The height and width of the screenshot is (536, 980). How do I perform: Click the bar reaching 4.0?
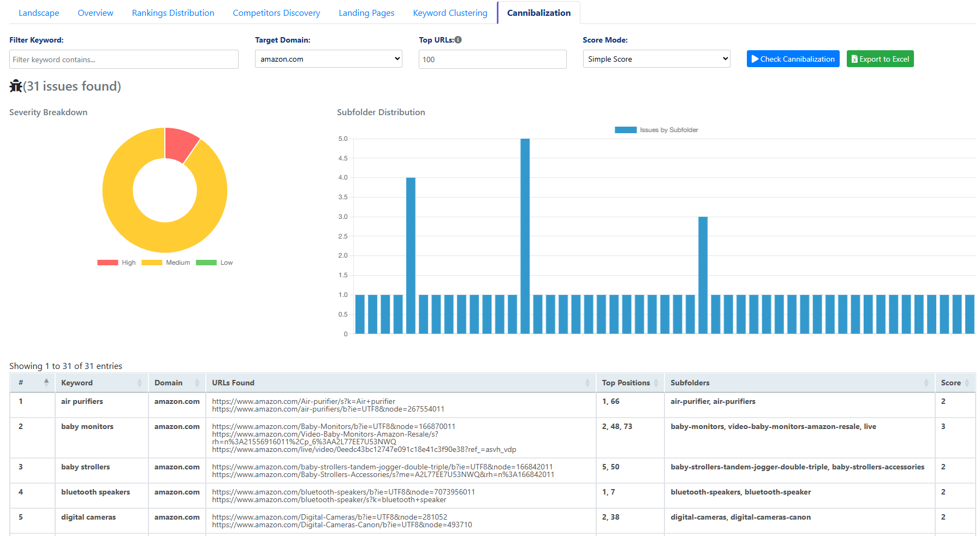pos(411,255)
